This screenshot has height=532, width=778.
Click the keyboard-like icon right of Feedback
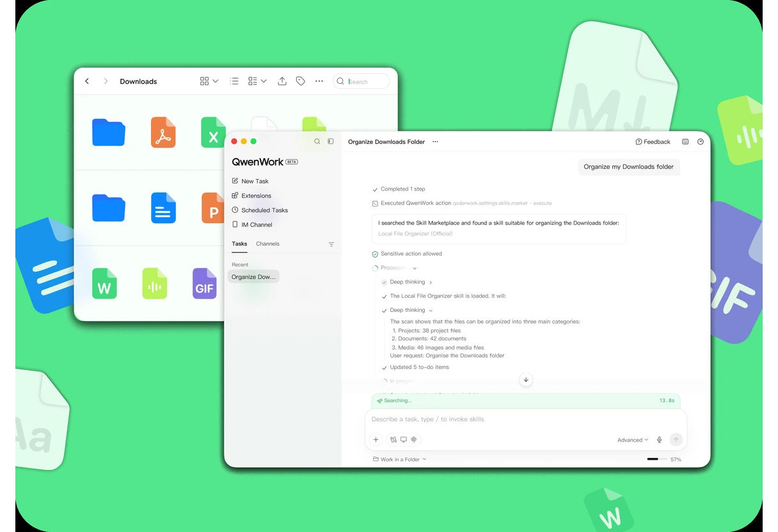[685, 142]
